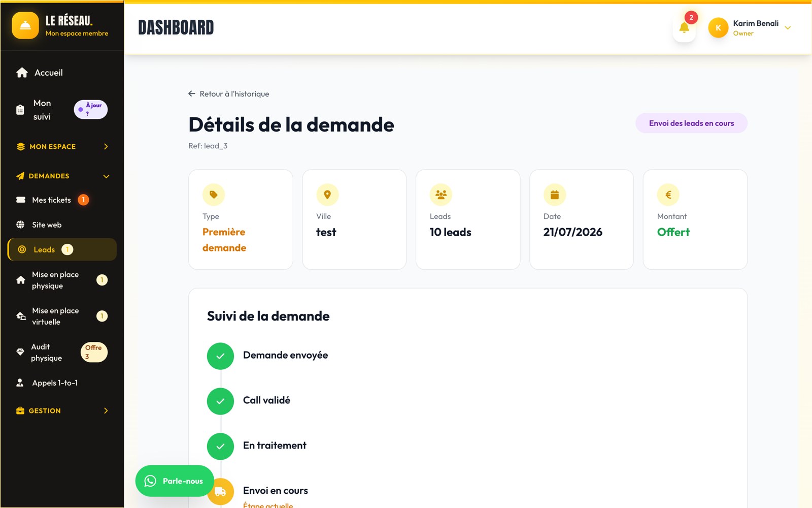Click the Call validé step label

pyautogui.click(x=267, y=400)
